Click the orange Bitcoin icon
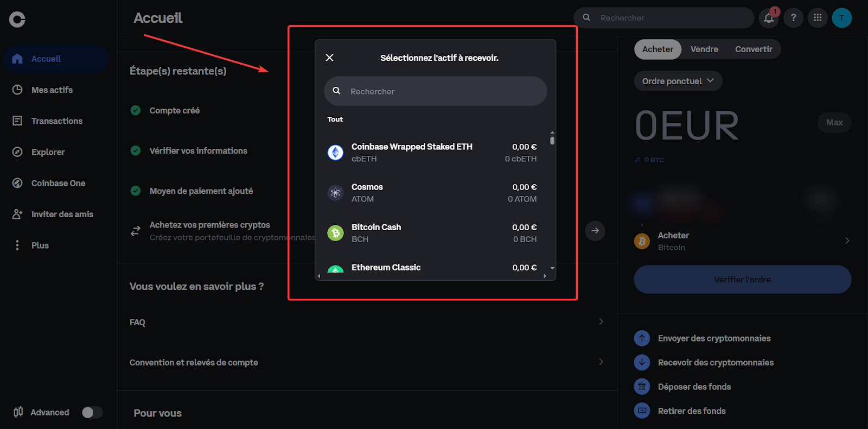The height and width of the screenshot is (429, 868). coord(642,241)
